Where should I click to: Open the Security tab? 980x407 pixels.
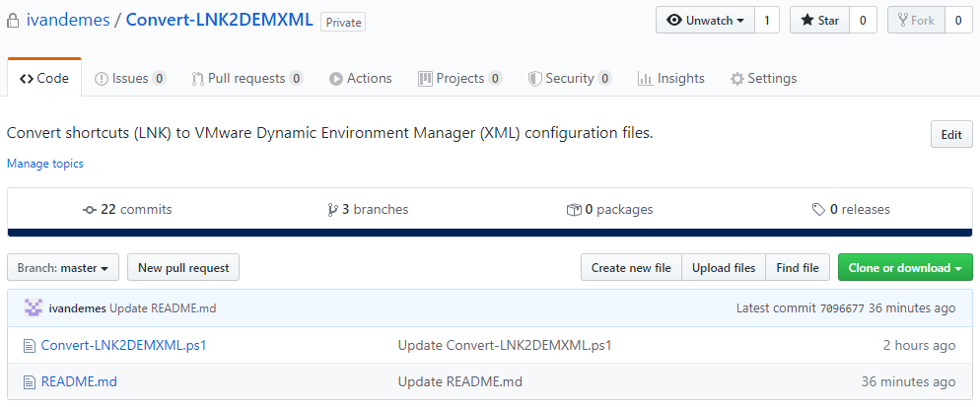[570, 79]
